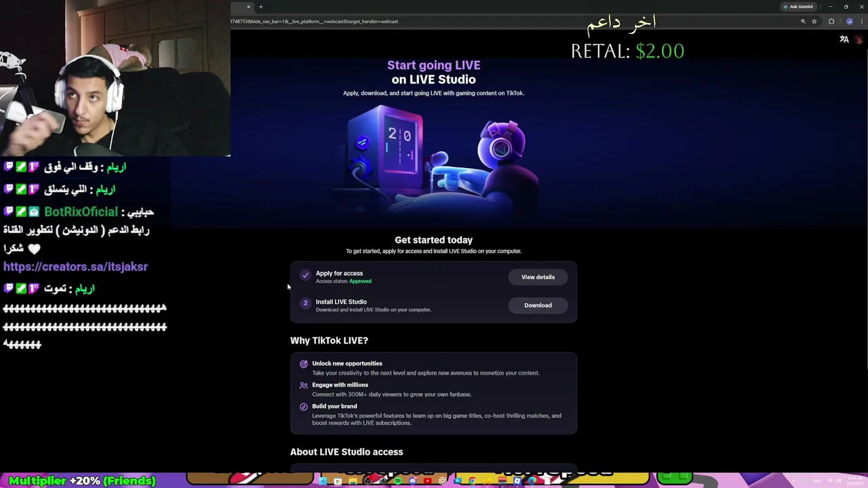The width and height of the screenshot is (868, 488).
Task: Open a new browser tab
Action: tap(260, 7)
